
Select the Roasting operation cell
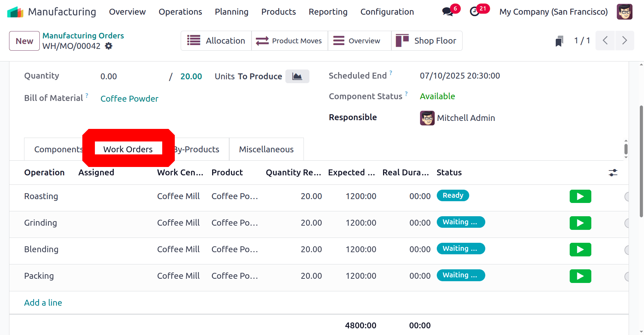(41, 196)
